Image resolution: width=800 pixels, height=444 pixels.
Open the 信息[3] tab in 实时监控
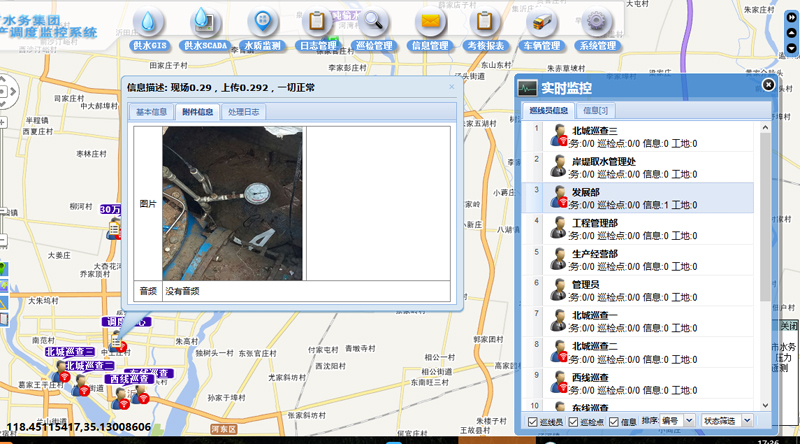point(596,110)
